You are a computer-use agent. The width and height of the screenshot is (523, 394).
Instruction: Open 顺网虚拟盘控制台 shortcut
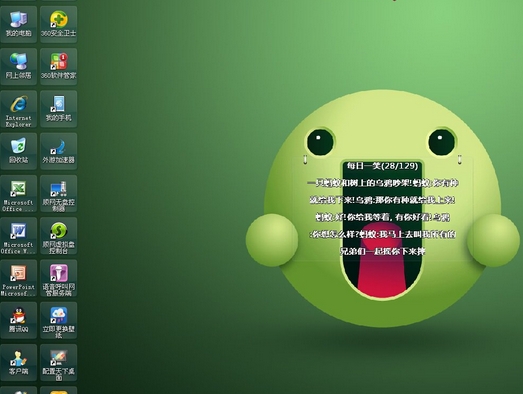point(59,236)
